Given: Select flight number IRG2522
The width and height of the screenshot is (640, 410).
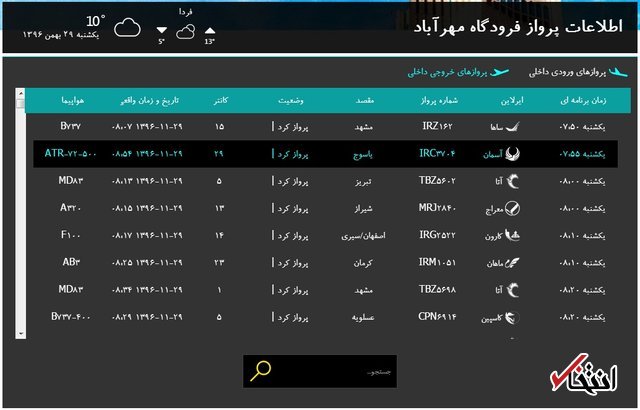Looking at the screenshot, I should [437, 235].
